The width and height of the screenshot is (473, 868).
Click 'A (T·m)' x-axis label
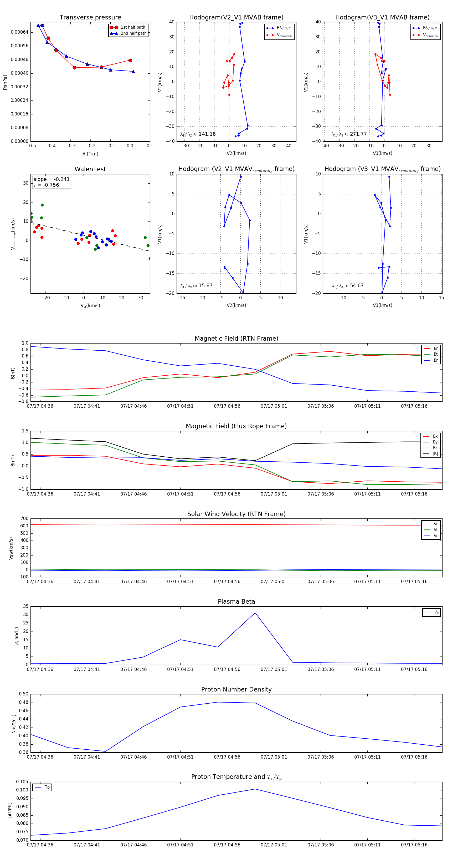click(x=90, y=154)
